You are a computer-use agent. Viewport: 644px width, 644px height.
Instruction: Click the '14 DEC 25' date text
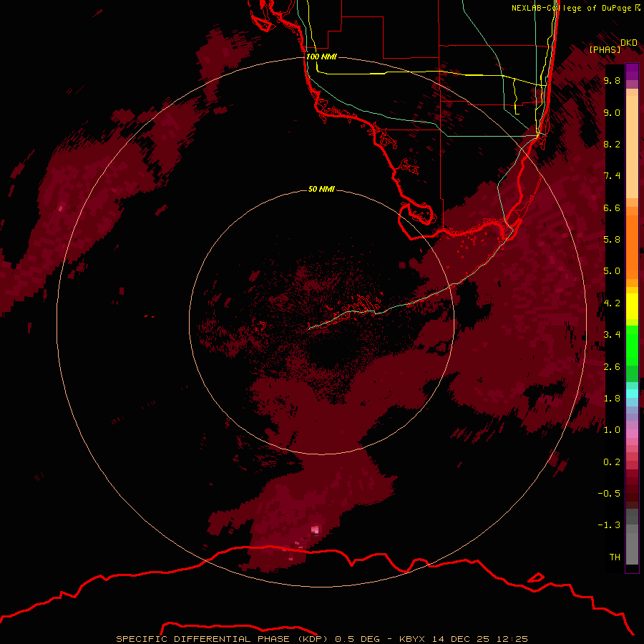[460, 639]
